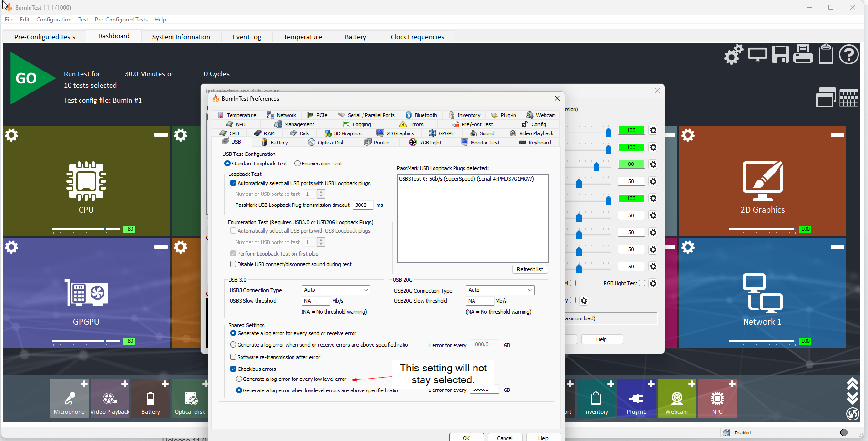The height and width of the screenshot is (441, 868).
Task: Click the clipboard icon in the top toolbar
Action: click(x=826, y=54)
